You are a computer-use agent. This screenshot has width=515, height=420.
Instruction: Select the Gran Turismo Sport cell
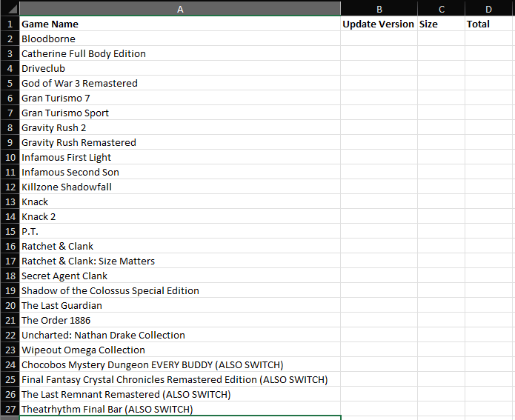tap(180, 113)
